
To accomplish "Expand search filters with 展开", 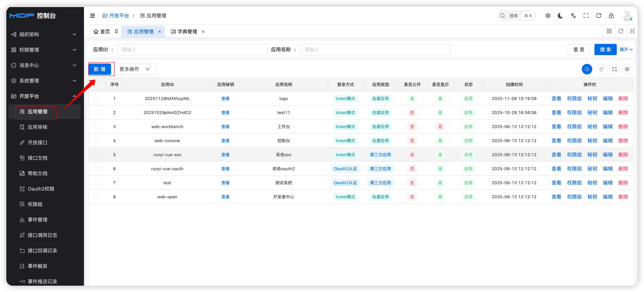I will point(626,49).
